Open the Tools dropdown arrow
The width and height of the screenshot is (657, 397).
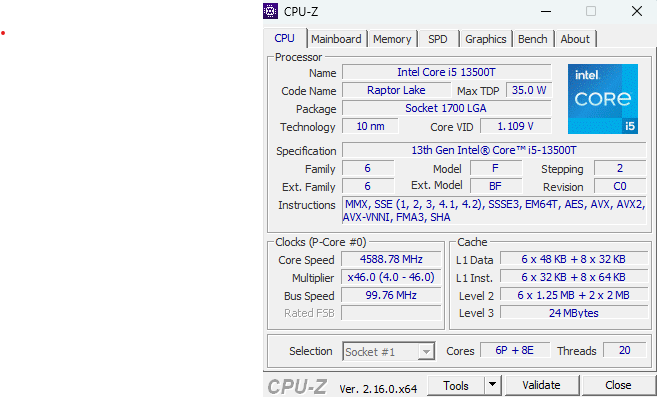(493, 385)
